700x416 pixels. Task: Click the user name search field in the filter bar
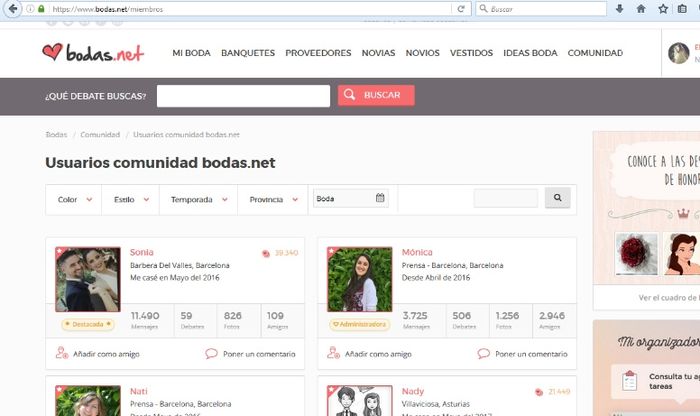pos(506,198)
